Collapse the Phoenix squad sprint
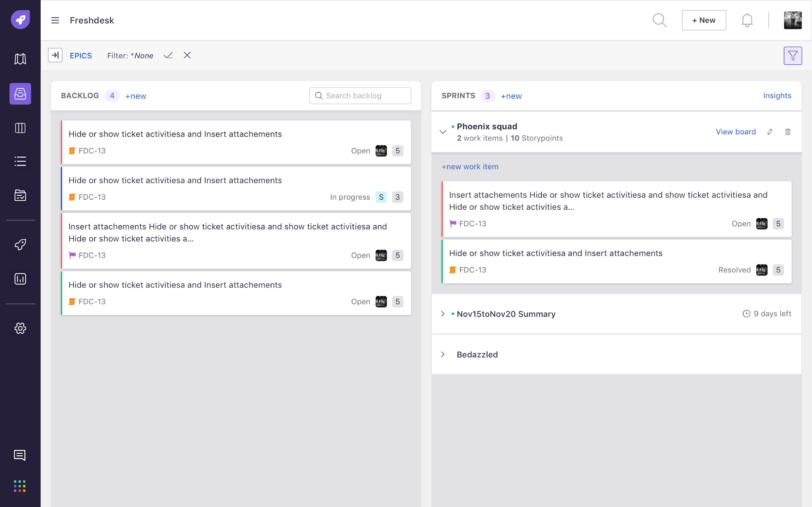Viewport: 812px width, 507px height. coord(443,132)
